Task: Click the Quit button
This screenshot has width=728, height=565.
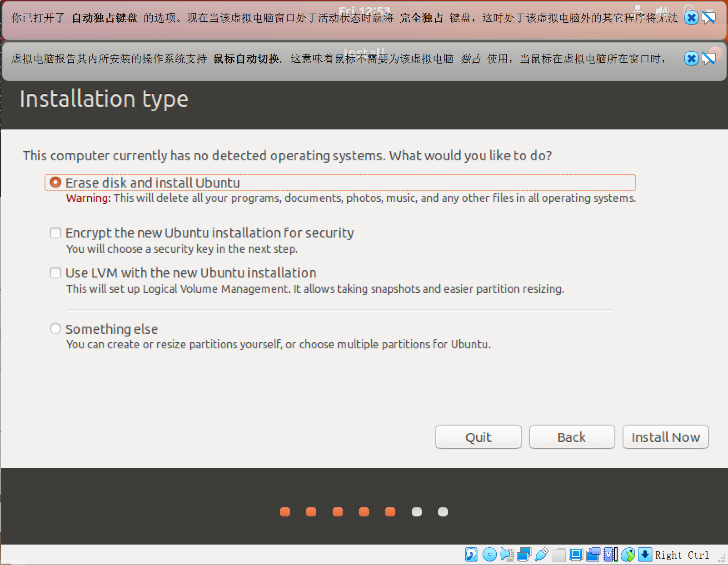Action: pyautogui.click(x=478, y=437)
